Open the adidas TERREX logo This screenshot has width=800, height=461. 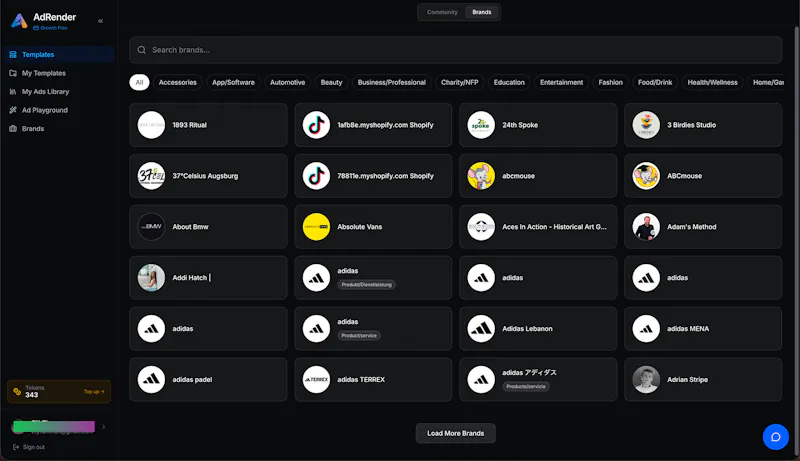coord(316,379)
